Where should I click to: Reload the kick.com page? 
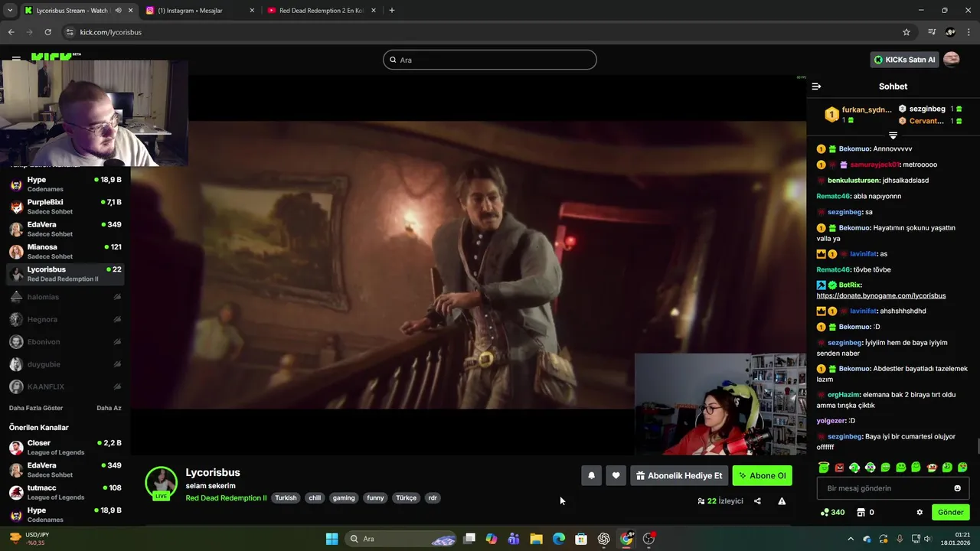click(x=47, y=32)
